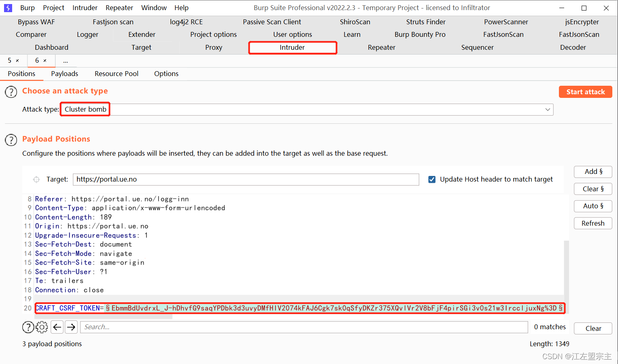
Task: Switch to Bypass WAF tab
Action: 36,22
